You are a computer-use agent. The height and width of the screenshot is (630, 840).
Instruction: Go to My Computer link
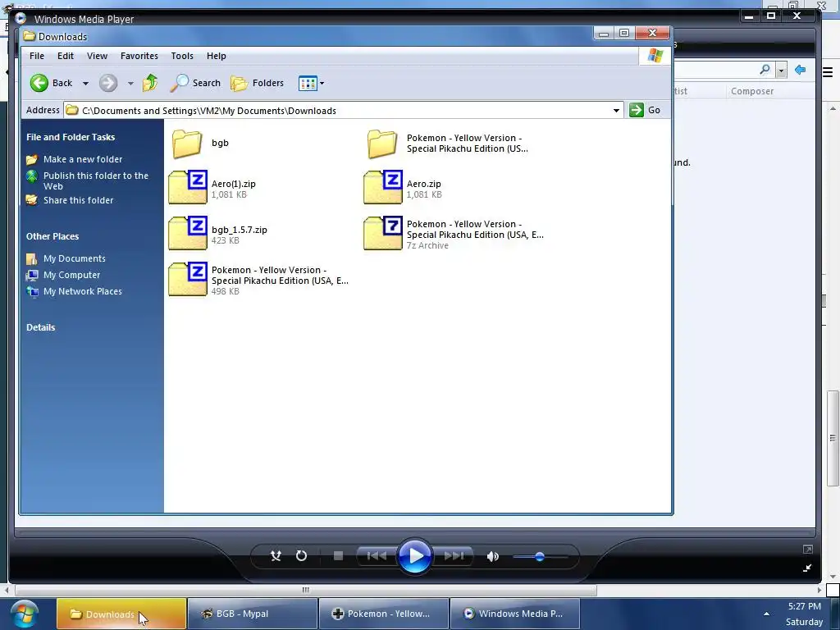(72, 275)
